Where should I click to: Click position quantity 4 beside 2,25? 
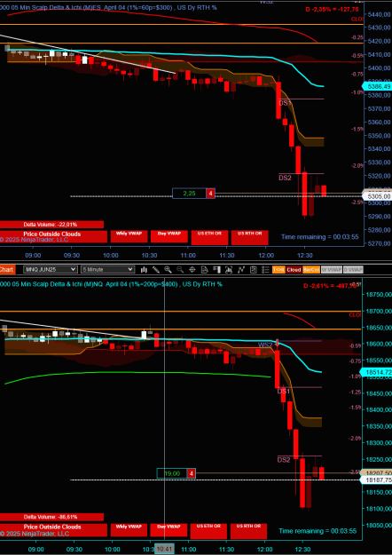pos(211,194)
